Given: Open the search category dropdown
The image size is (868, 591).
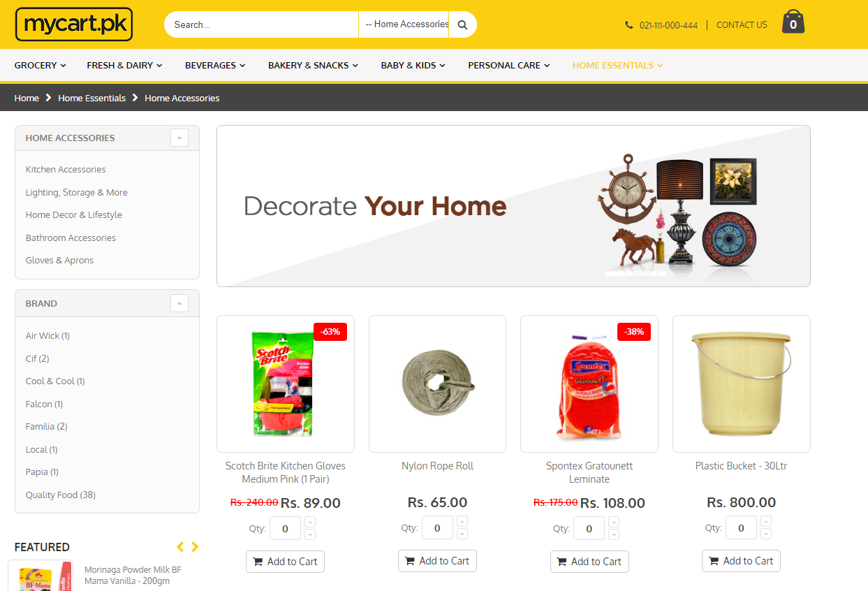Looking at the screenshot, I should [x=404, y=24].
